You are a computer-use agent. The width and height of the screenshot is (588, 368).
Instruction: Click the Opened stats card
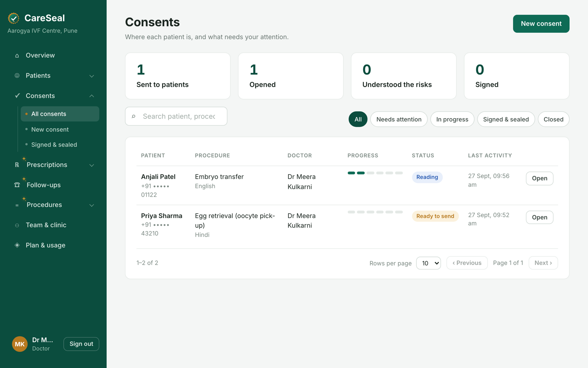(x=291, y=76)
